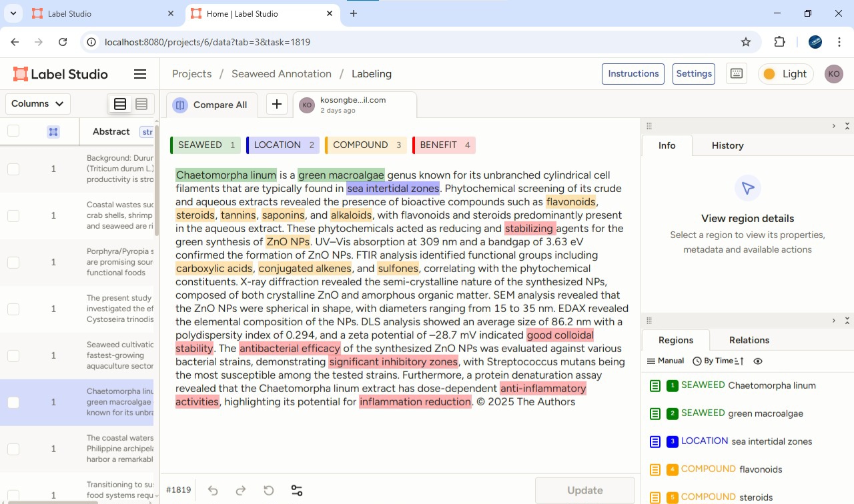The width and height of the screenshot is (854, 504).
Task: Collapse the Info panel arrow
Action: [x=833, y=126]
